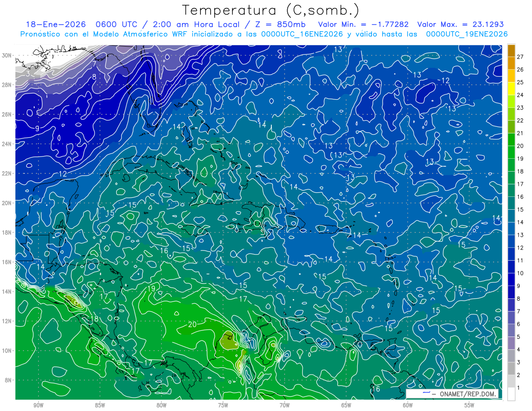Click the '28N' latitude axis label
This screenshot has height=411, width=532.
pyautogui.click(x=7, y=85)
